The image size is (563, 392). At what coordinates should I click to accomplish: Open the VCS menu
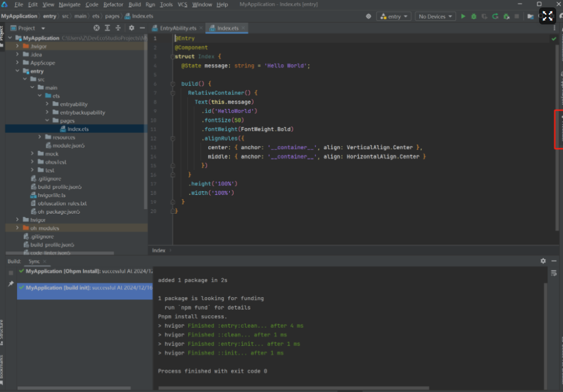point(183,5)
